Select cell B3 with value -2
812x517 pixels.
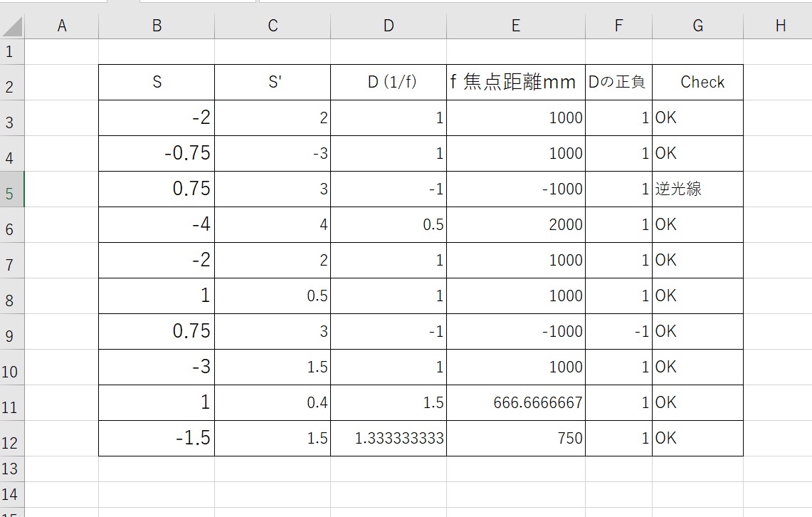pyautogui.click(x=157, y=118)
